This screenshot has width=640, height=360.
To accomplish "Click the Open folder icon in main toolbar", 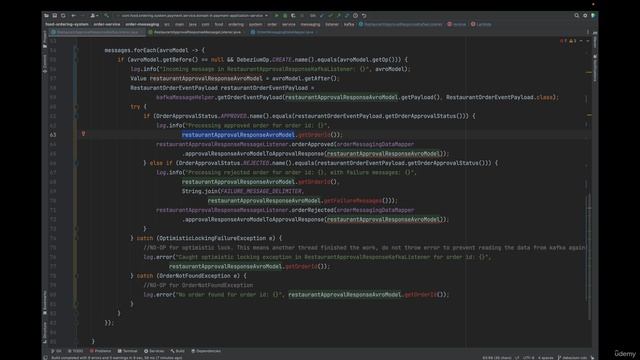I will 47,16.
